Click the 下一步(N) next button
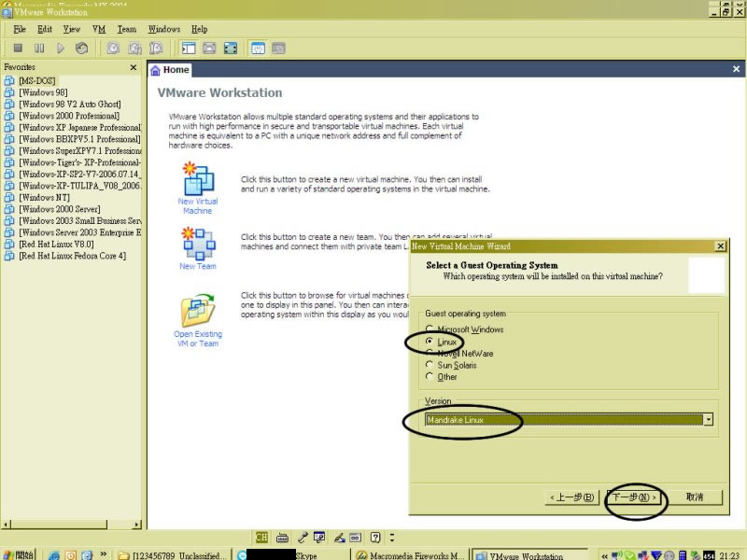The image size is (747, 560). tap(634, 497)
